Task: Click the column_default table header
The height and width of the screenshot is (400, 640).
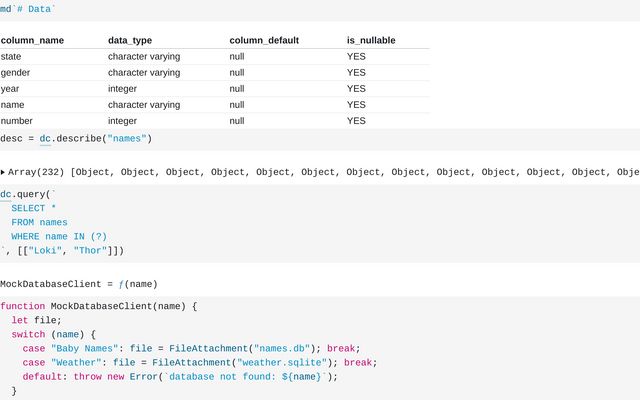Action: coord(264,40)
